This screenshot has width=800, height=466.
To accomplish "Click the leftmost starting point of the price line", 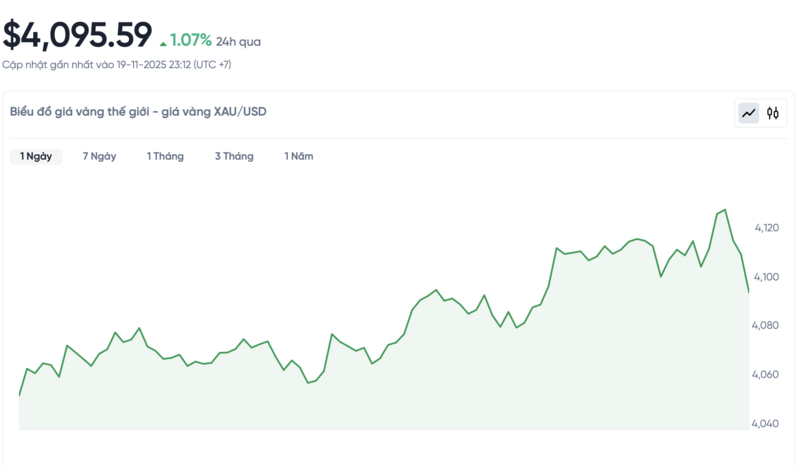I will (20, 396).
